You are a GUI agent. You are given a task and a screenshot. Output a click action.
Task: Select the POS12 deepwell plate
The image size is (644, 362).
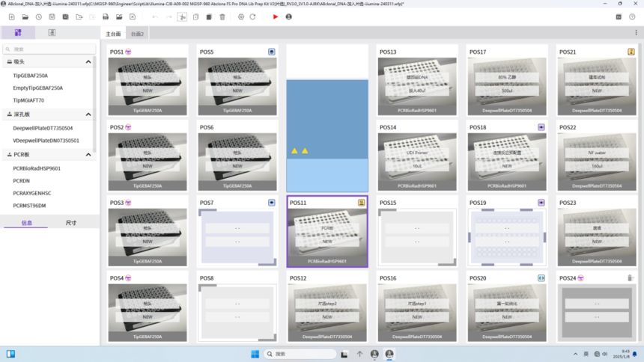(327, 313)
